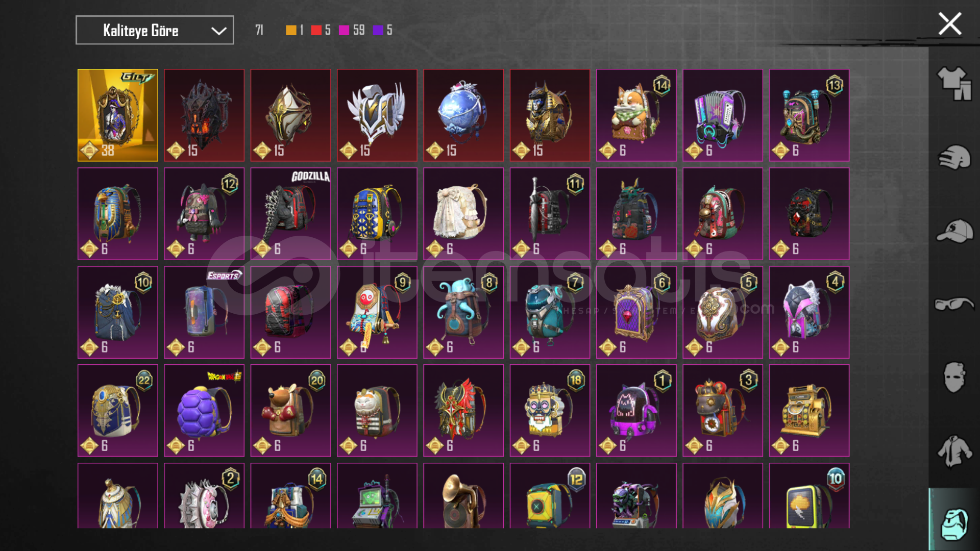Image resolution: width=980 pixels, height=551 pixels.
Task: Close the inventory with the X icon
Action: coord(950,24)
